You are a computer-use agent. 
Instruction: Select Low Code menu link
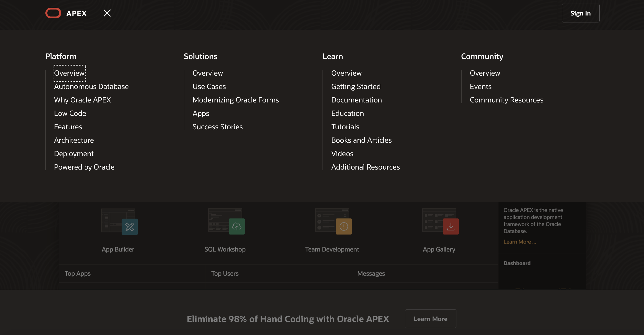tap(70, 113)
